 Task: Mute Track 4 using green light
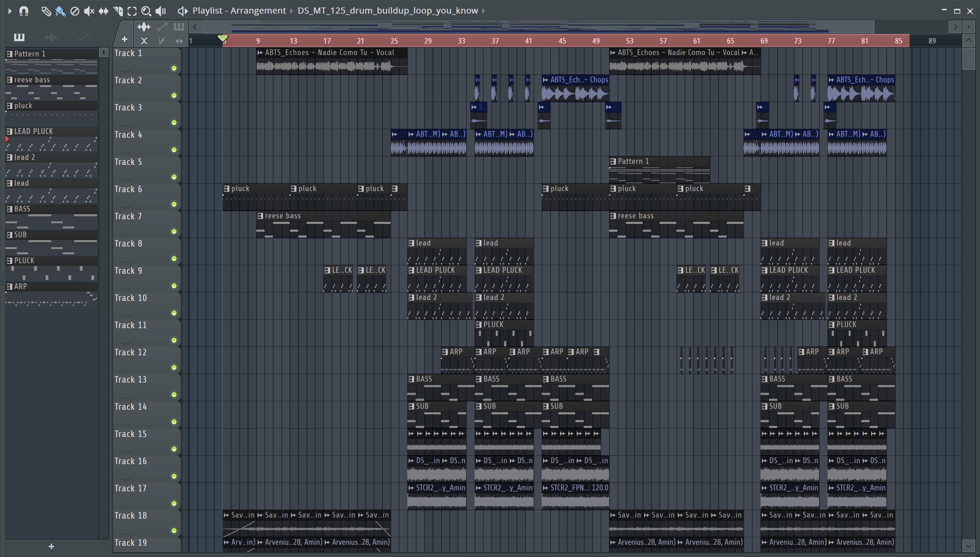(174, 150)
